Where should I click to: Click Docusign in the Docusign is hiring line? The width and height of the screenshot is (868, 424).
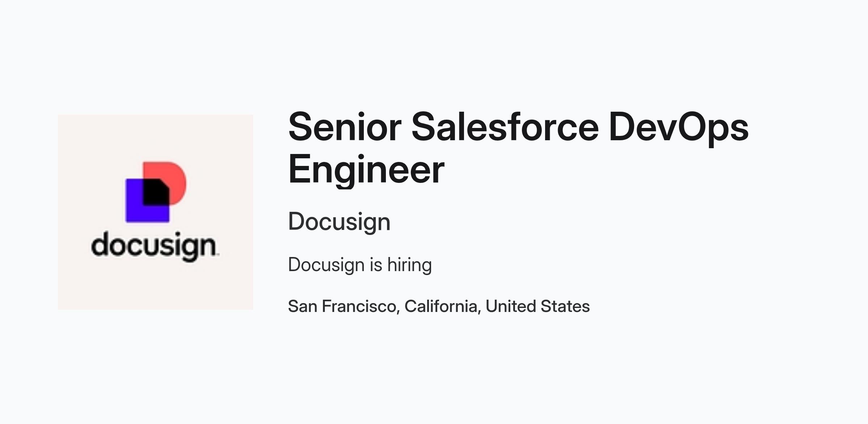[x=326, y=265]
